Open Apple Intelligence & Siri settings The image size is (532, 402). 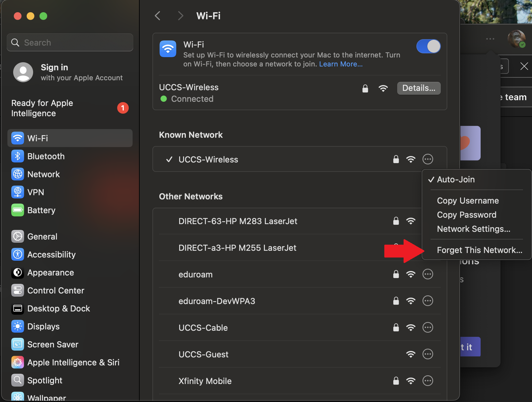click(x=70, y=362)
